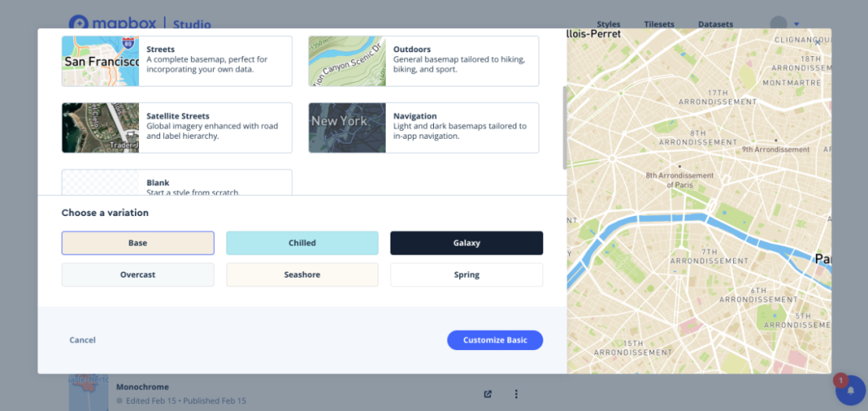This screenshot has height=411, width=868.
Task: Choose the Base variation
Action: [x=138, y=243]
